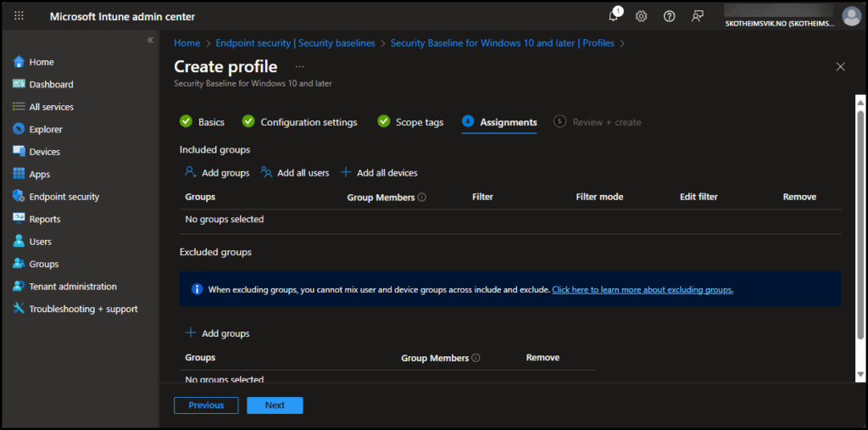The width and height of the screenshot is (868, 430).
Task: Click Endpoint security | Security baselines breadcrumb
Action: coord(295,42)
